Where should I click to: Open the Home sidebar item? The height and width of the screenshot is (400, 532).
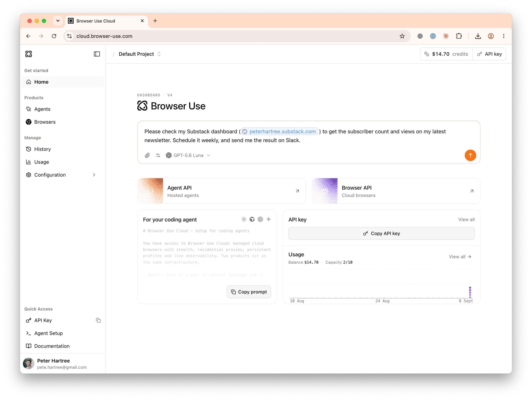pos(63,82)
